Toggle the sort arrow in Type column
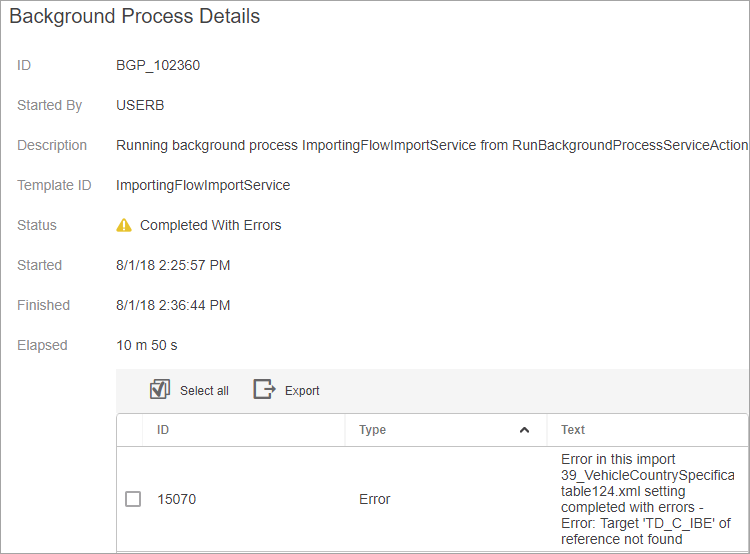Viewport: 750px width, 554px height. pos(524,430)
